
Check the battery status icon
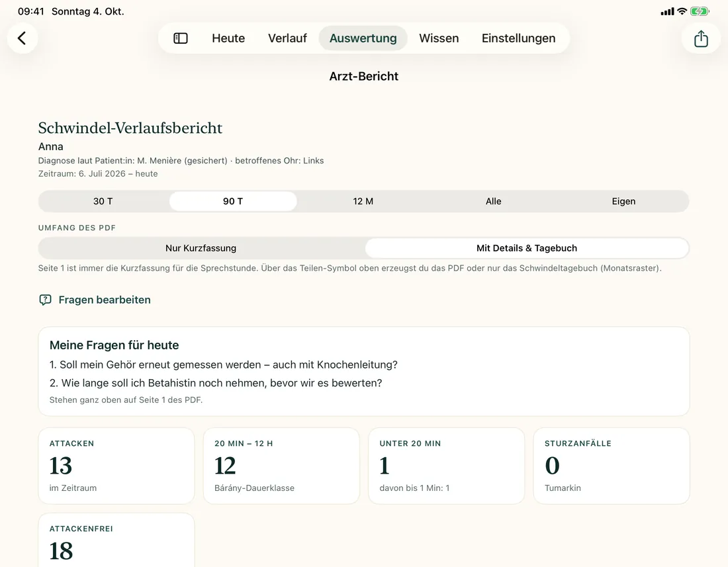coord(700,12)
